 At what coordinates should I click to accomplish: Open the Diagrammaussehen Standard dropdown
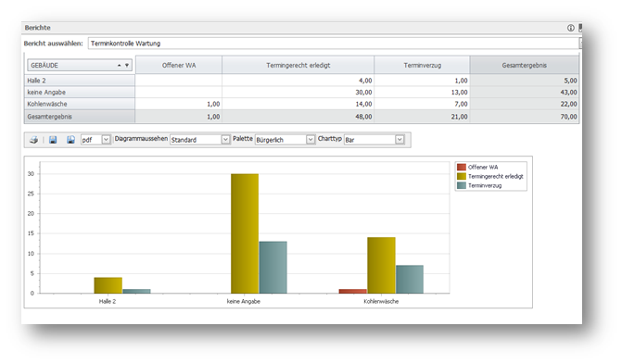pyautogui.click(x=225, y=140)
